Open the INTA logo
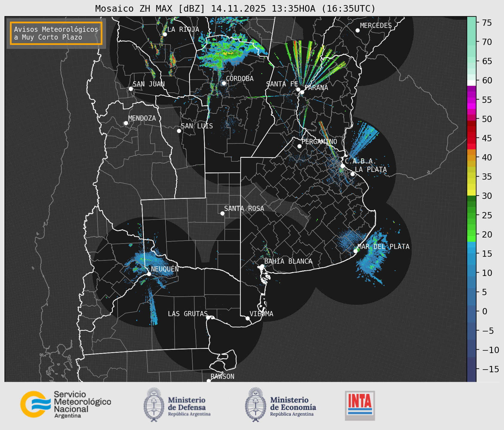This screenshot has width=504, height=430. pos(360,405)
